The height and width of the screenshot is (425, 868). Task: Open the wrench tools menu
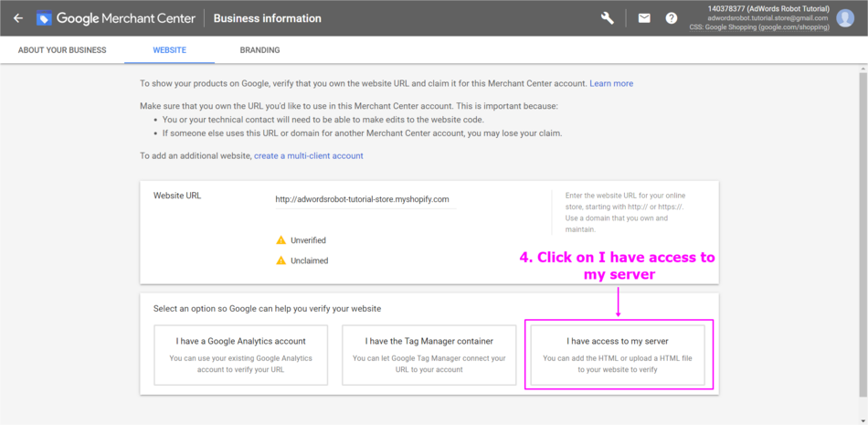click(x=608, y=18)
